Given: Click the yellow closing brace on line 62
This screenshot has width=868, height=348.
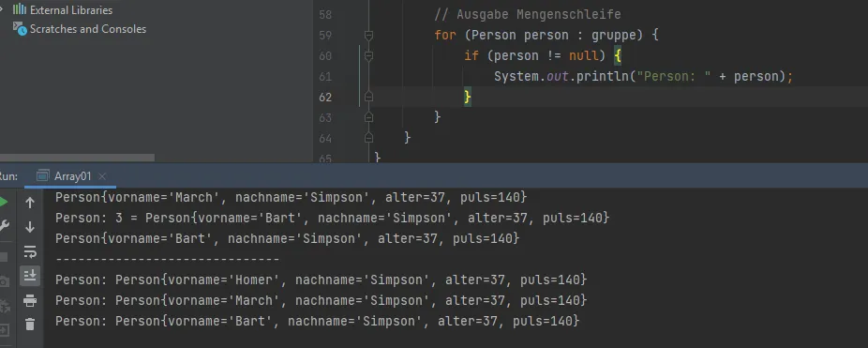Looking at the screenshot, I should pyautogui.click(x=468, y=97).
